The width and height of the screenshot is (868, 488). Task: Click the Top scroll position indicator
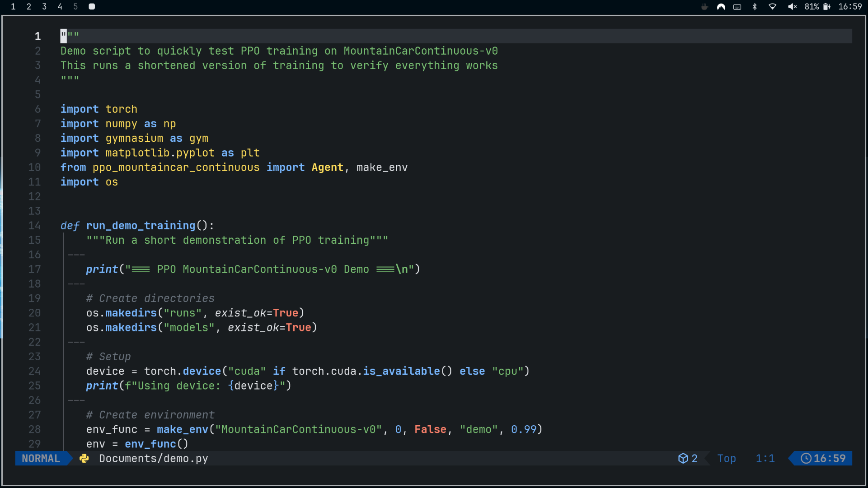pyautogui.click(x=727, y=458)
